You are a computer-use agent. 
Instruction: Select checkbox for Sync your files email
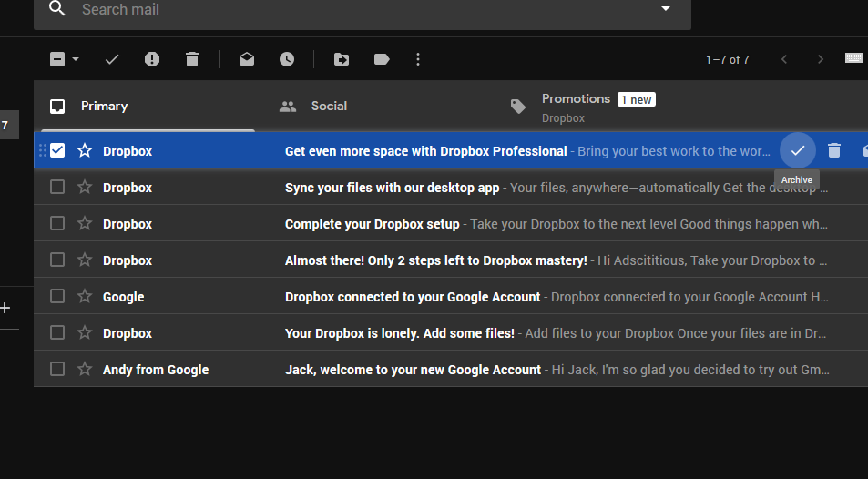(57, 188)
